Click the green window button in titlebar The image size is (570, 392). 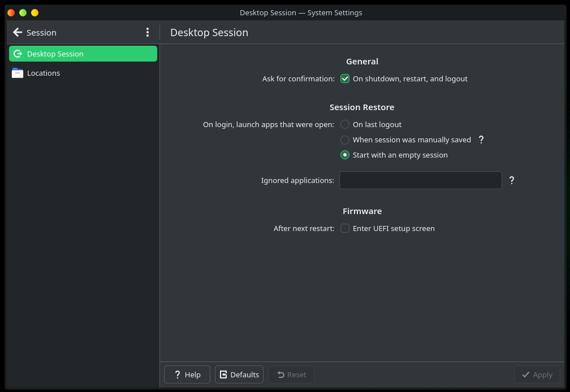click(23, 12)
